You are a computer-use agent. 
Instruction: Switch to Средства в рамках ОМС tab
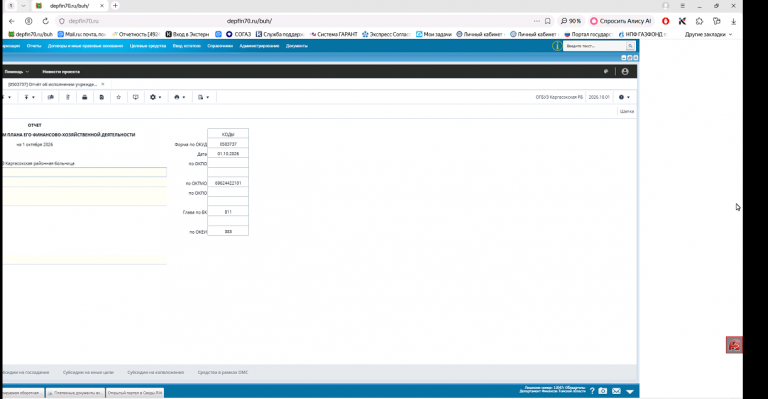click(x=223, y=373)
